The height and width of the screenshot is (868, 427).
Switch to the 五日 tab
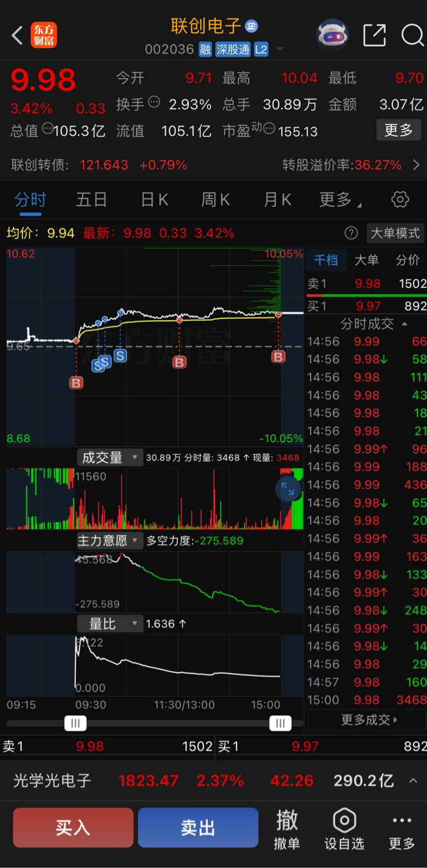92,200
